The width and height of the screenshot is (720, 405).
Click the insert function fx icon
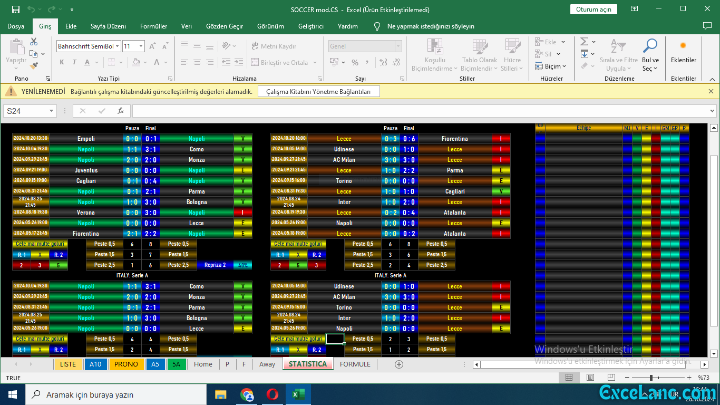120,111
